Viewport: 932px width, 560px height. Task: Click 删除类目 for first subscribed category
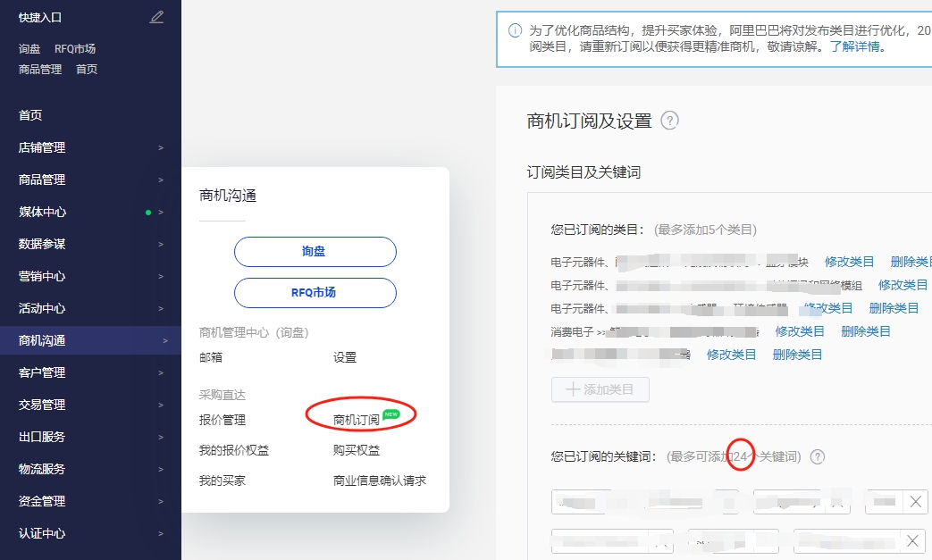pyautogui.click(x=911, y=262)
